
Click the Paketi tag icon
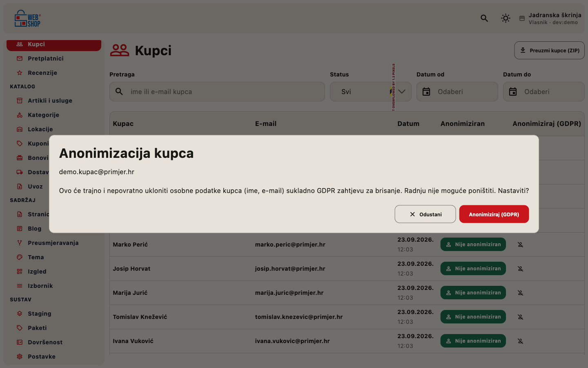[20, 328]
